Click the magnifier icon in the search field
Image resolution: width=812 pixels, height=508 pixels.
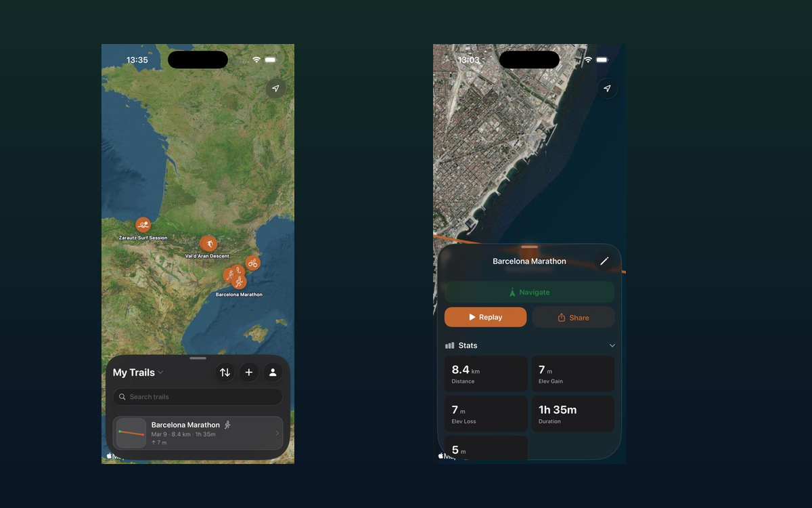point(122,397)
